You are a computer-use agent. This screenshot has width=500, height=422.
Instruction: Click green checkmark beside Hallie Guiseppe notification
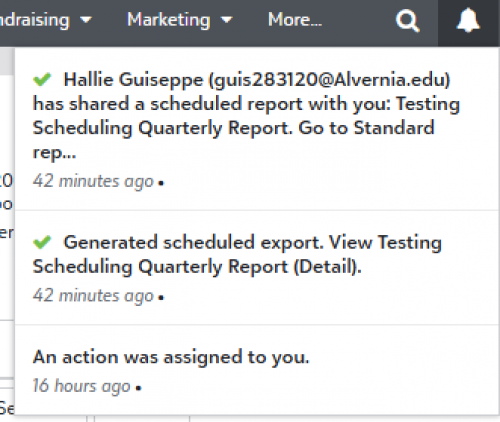coord(42,80)
